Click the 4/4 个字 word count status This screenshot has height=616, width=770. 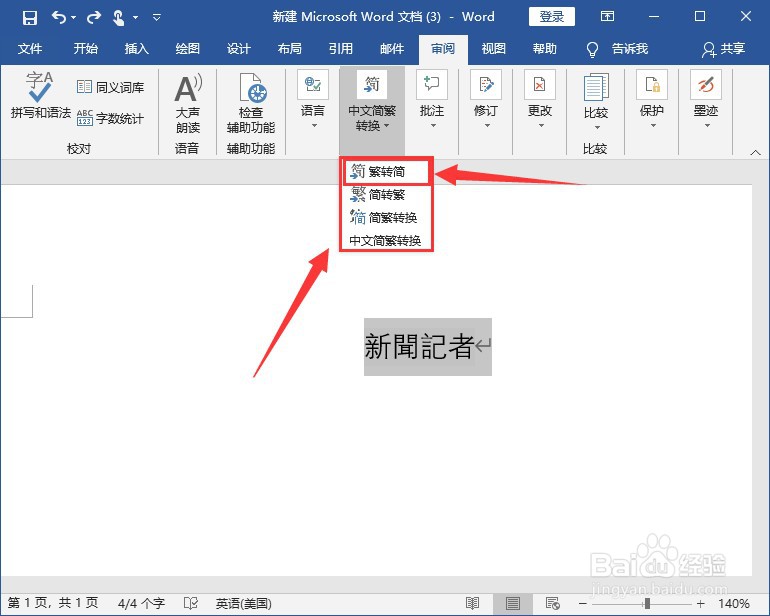141,603
